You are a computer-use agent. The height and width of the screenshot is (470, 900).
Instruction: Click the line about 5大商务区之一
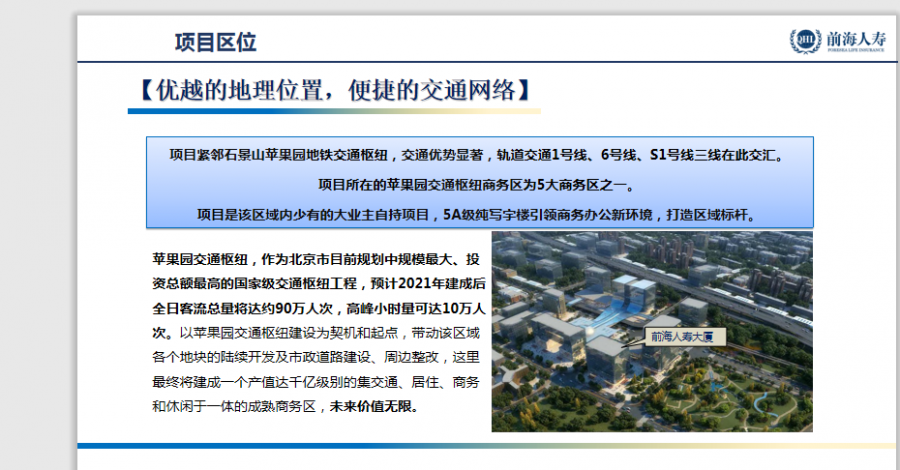pos(478,185)
